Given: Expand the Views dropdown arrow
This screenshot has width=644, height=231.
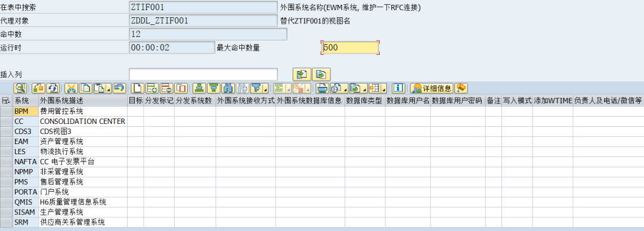Looking at the screenshot, I should point(345,88).
